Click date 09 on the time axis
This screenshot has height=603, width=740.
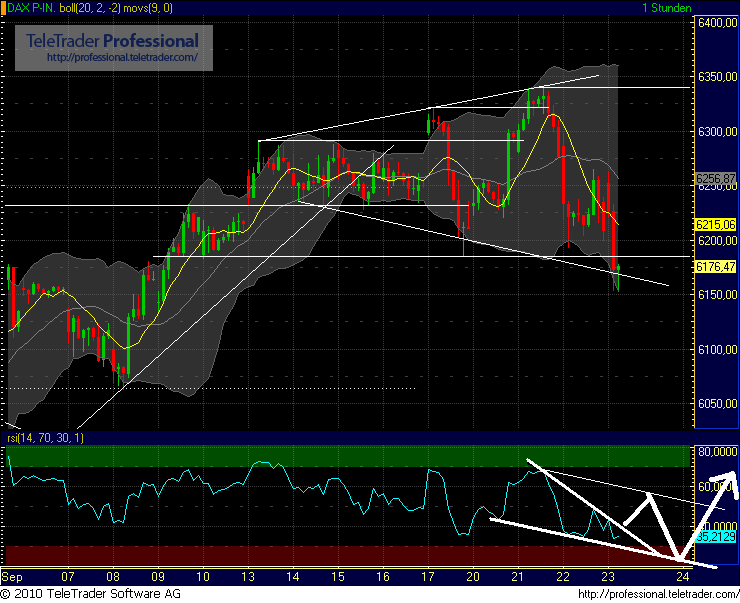pos(158,577)
